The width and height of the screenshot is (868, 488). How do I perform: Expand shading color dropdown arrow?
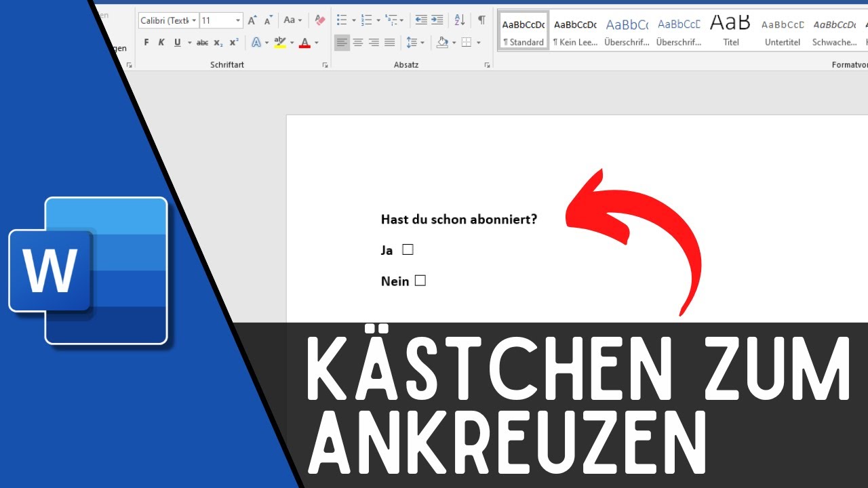454,43
